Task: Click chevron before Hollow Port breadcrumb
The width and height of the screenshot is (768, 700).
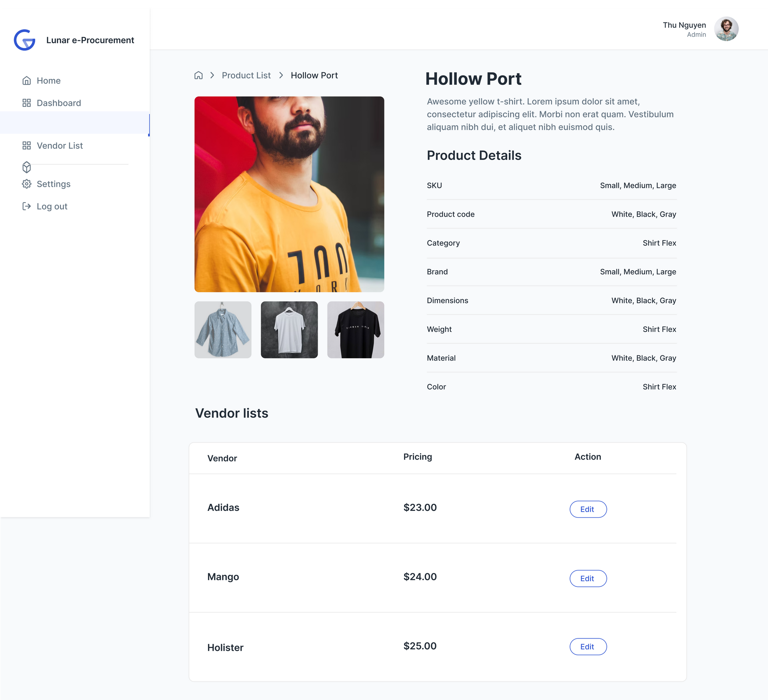Action: coord(281,75)
